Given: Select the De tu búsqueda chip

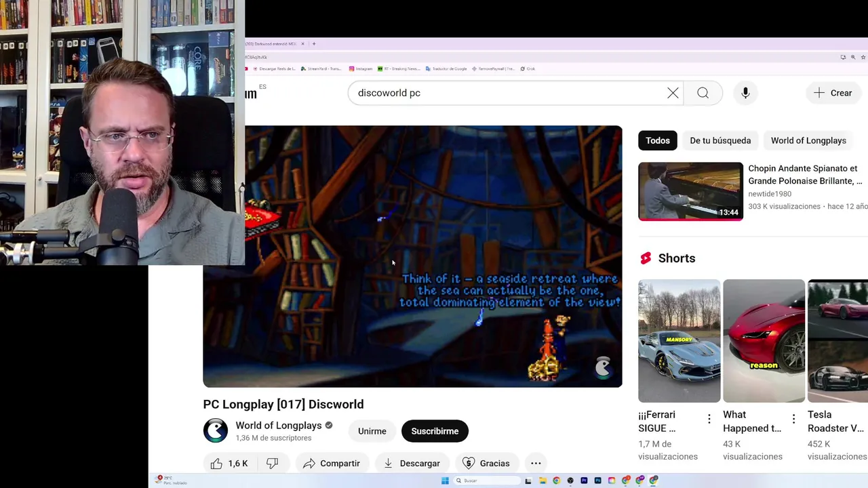Looking at the screenshot, I should (x=720, y=140).
